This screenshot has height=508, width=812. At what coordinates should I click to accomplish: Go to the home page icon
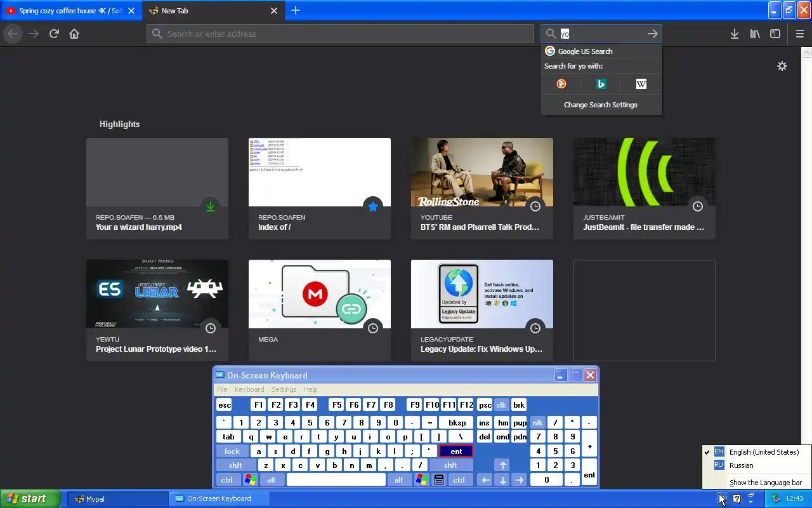pyautogui.click(x=74, y=34)
